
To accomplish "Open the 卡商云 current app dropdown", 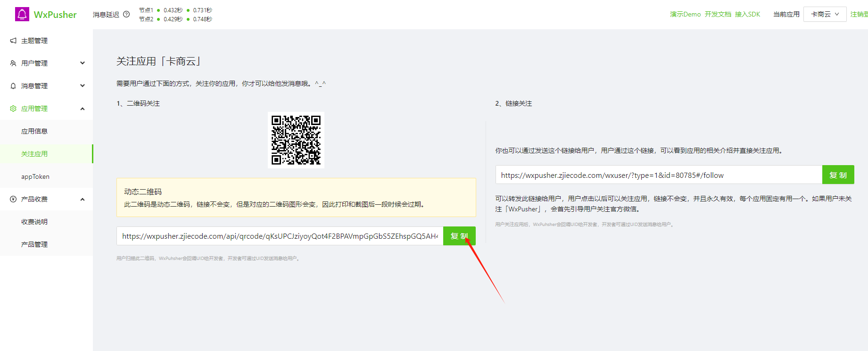I will 825,14.
